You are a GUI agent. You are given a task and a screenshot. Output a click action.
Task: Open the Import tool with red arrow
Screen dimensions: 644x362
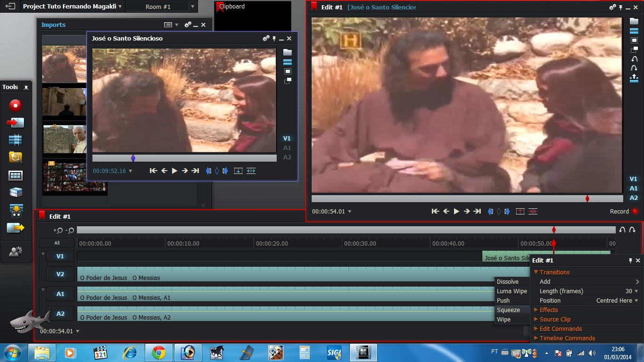pos(16,123)
